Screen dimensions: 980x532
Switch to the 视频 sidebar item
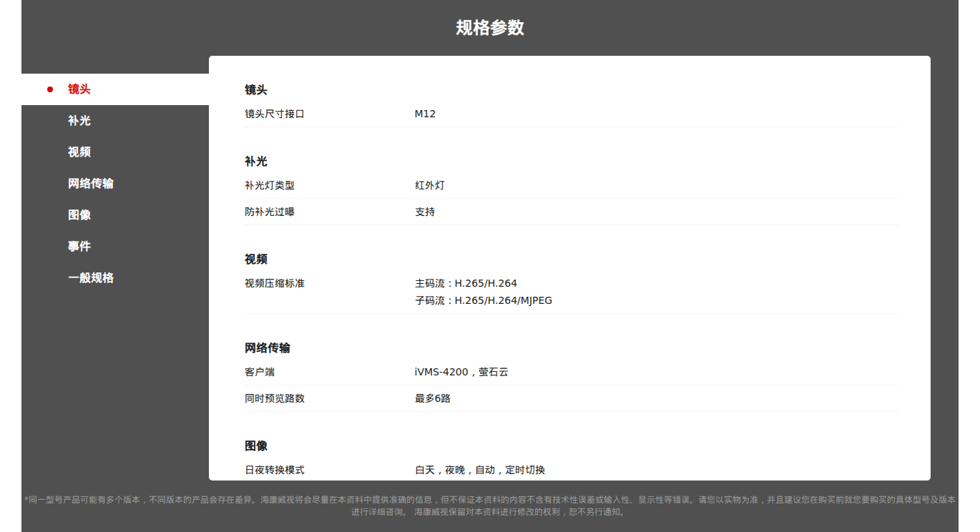click(79, 152)
